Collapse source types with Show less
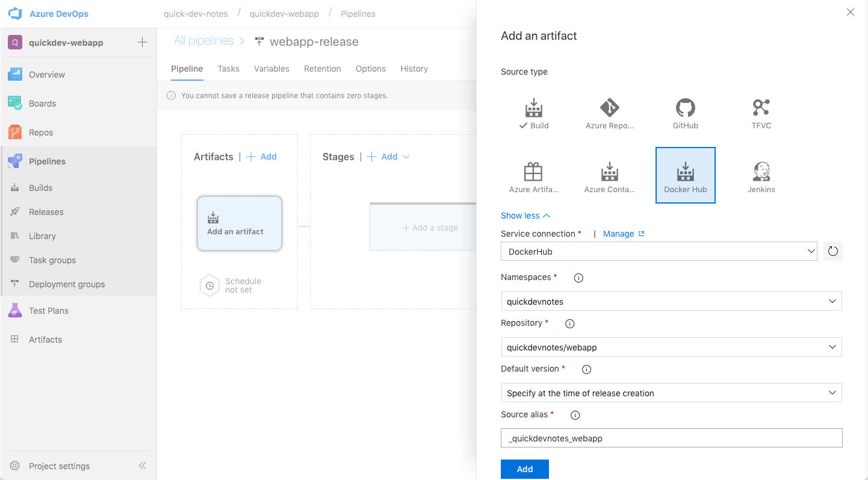868x480 pixels. pyautogui.click(x=525, y=216)
